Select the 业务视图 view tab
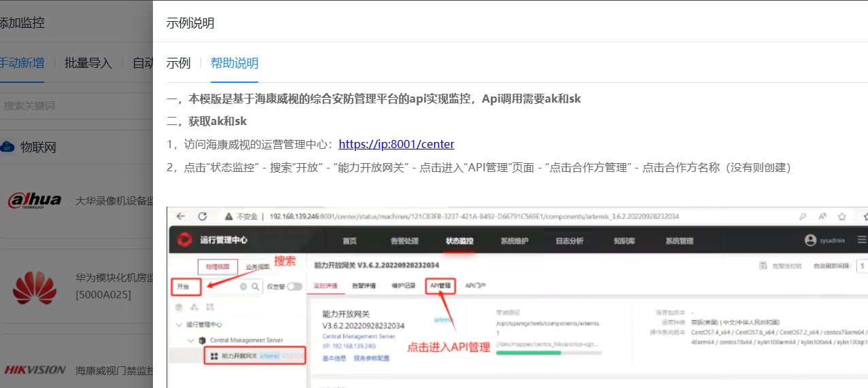 (258, 267)
